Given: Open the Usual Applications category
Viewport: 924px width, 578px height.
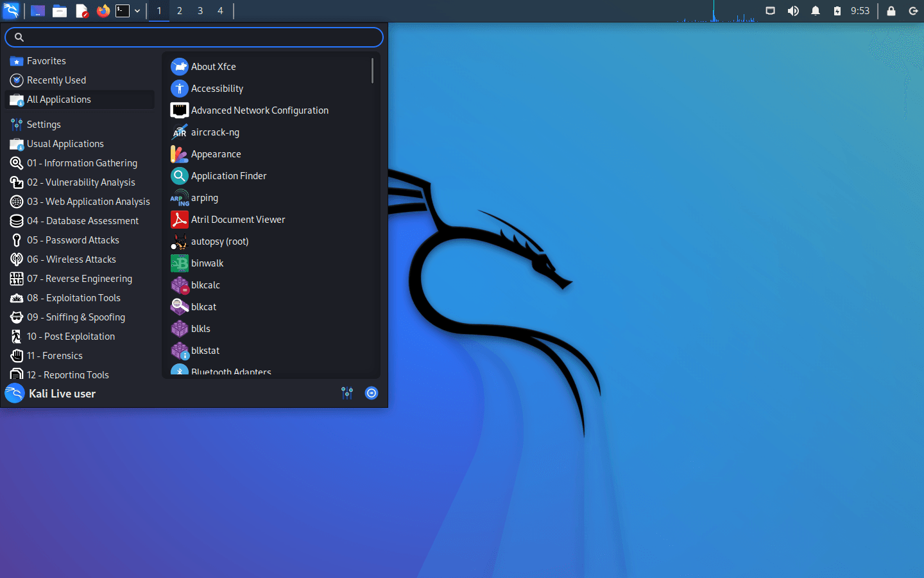Looking at the screenshot, I should [80, 144].
